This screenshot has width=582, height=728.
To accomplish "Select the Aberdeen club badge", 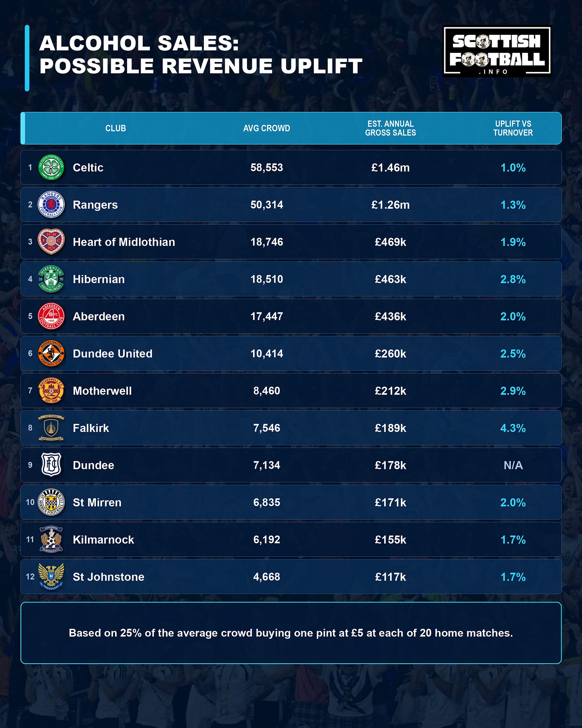I will point(51,316).
